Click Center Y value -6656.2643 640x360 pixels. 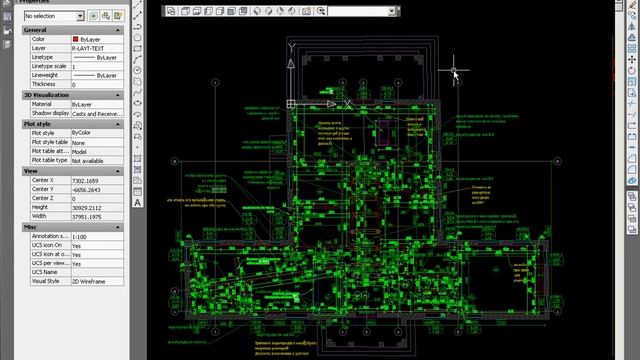click(x=97, y=189)
